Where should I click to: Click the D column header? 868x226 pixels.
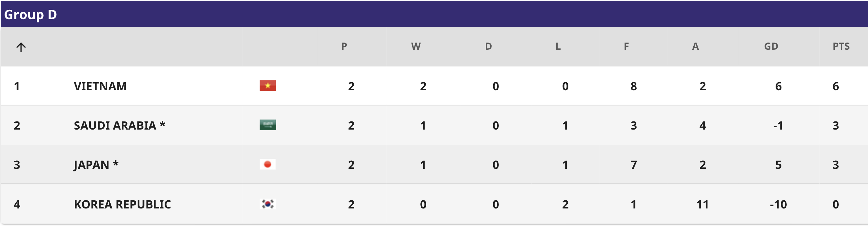pos(488,46)
